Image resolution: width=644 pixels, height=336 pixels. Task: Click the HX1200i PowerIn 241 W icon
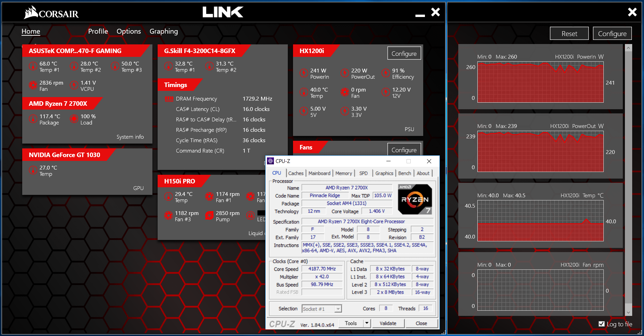[304, 73]
